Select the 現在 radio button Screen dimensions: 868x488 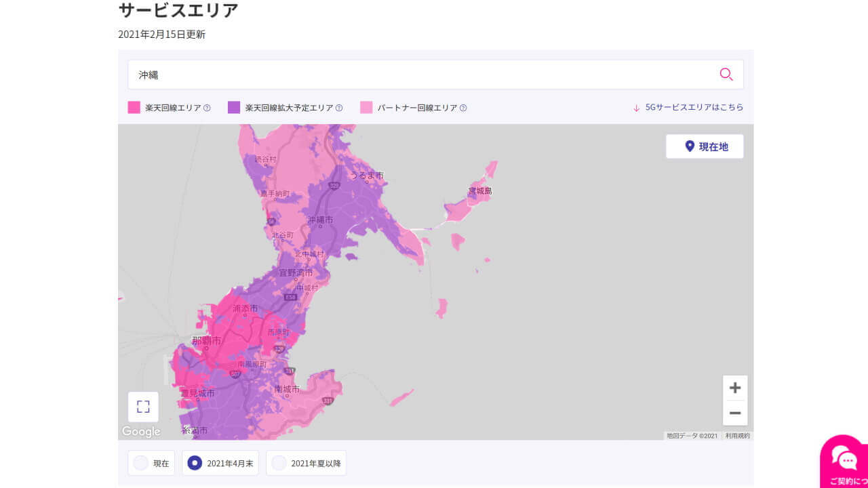tap(141, 463)
